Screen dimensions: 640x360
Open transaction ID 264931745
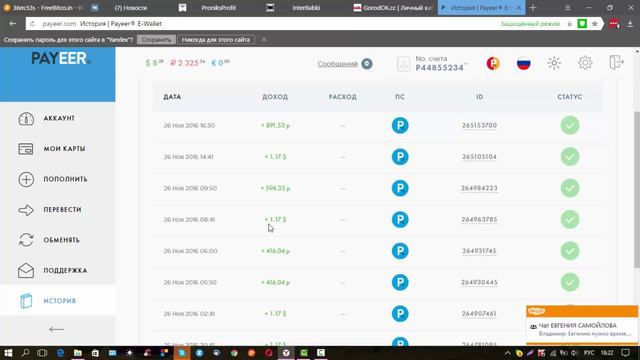tap(479, 251)
